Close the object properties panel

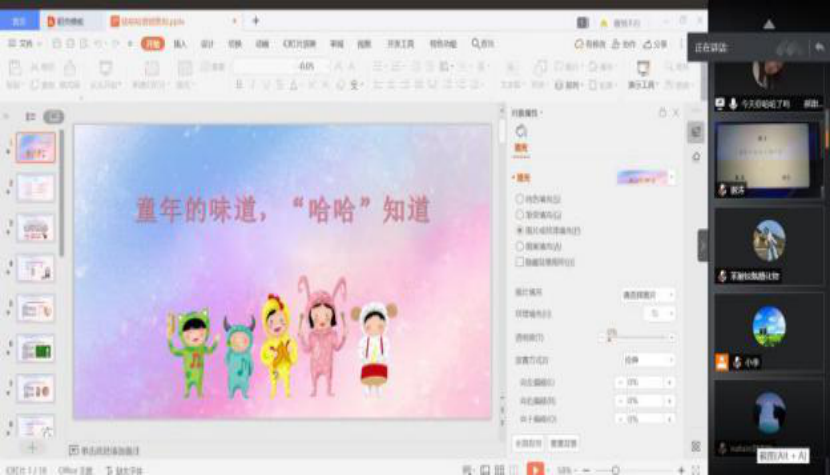[x=676, y=113]
